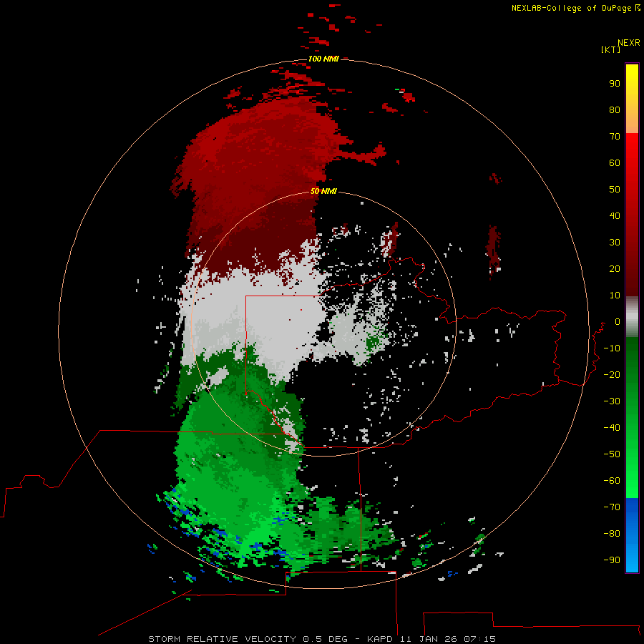Click the -10 value on the velocity scale
Viewport: 644px width, 644px height.
(612, 348)
